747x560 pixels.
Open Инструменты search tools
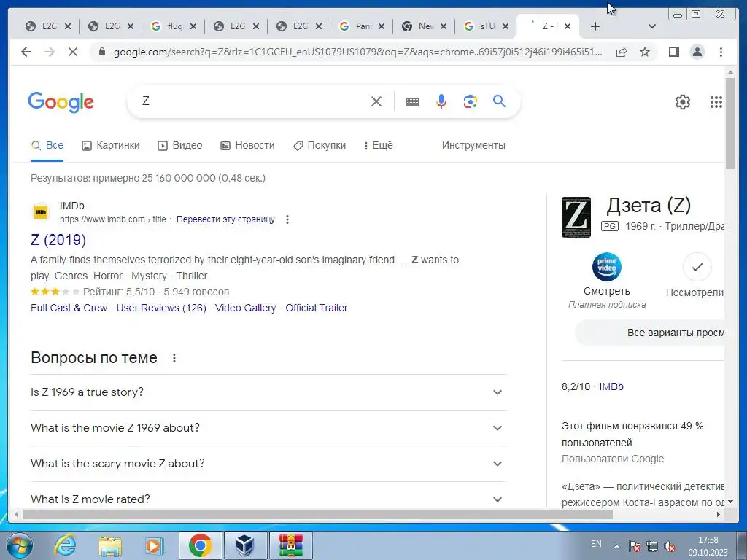(x=473, y=146)
